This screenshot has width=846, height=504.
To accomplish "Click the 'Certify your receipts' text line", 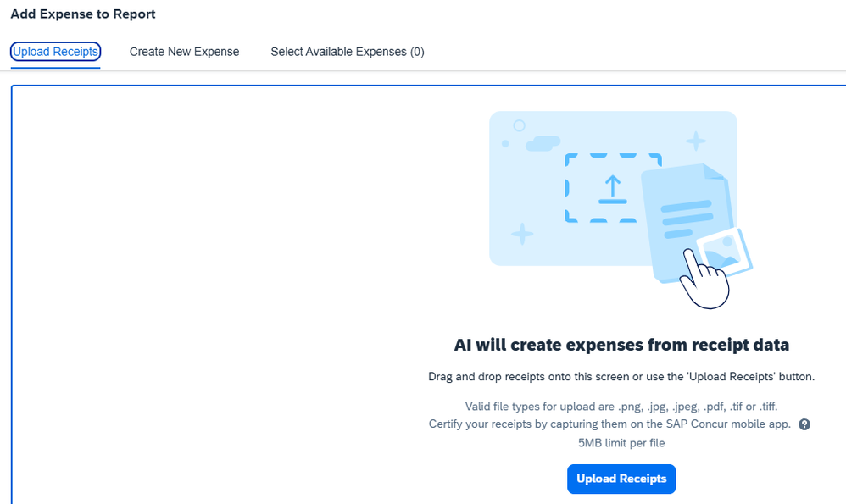I will point(609,424).
